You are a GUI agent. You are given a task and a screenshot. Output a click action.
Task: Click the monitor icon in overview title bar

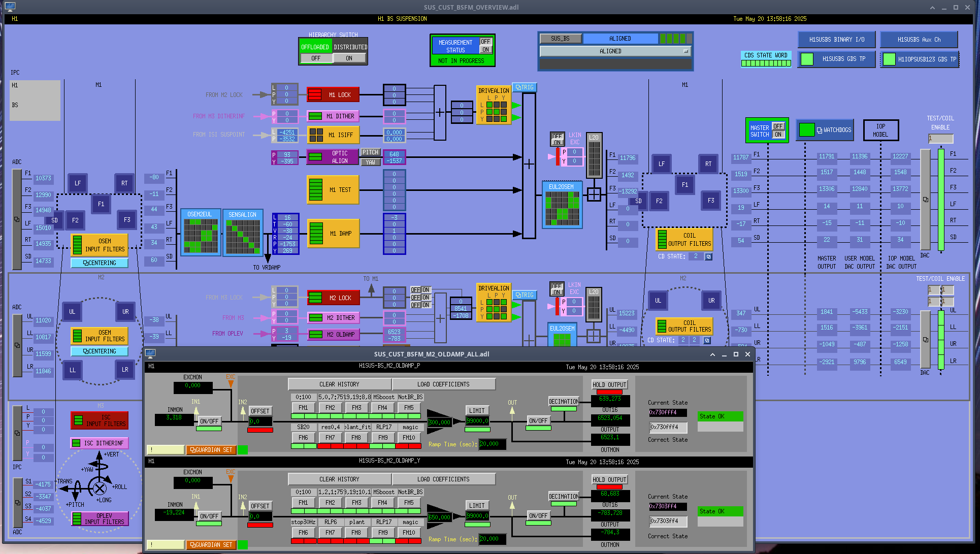click(x=10, y=7)
